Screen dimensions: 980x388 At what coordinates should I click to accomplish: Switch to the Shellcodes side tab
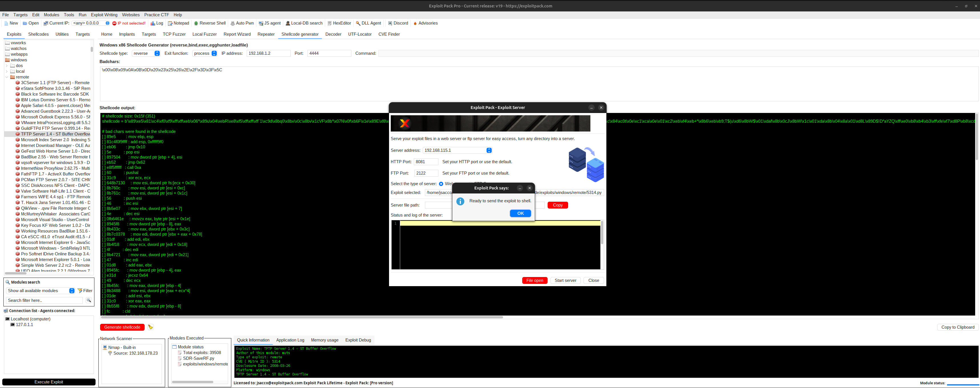click(39, 34)
